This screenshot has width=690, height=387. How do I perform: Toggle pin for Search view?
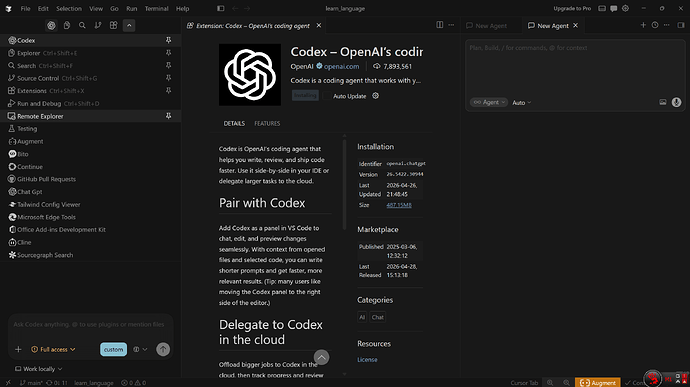click(x=168, y=65)
